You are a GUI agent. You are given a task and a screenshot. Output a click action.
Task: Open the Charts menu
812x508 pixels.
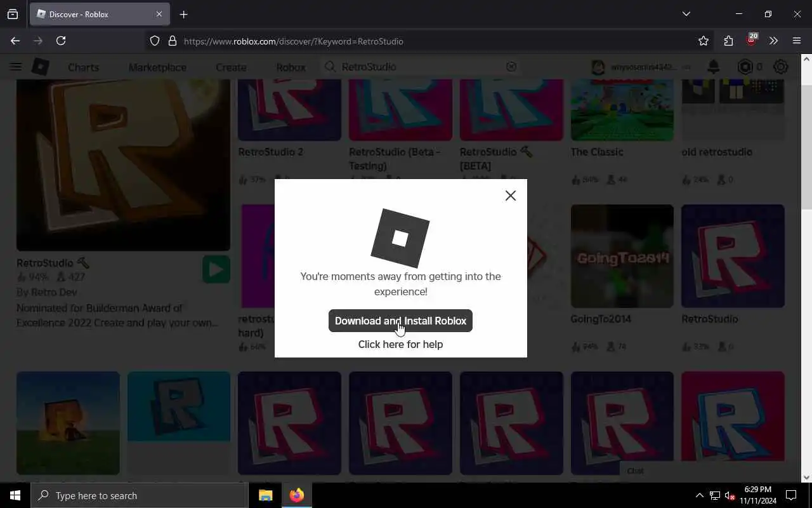(x=83, y=67)
